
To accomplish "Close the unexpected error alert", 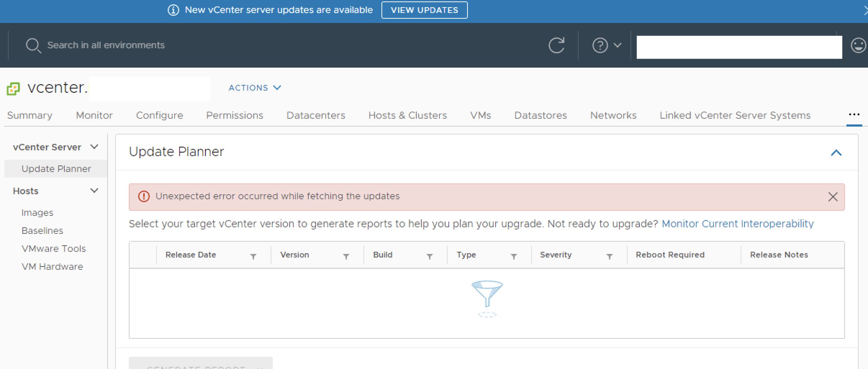I will [x=833, y=197].
